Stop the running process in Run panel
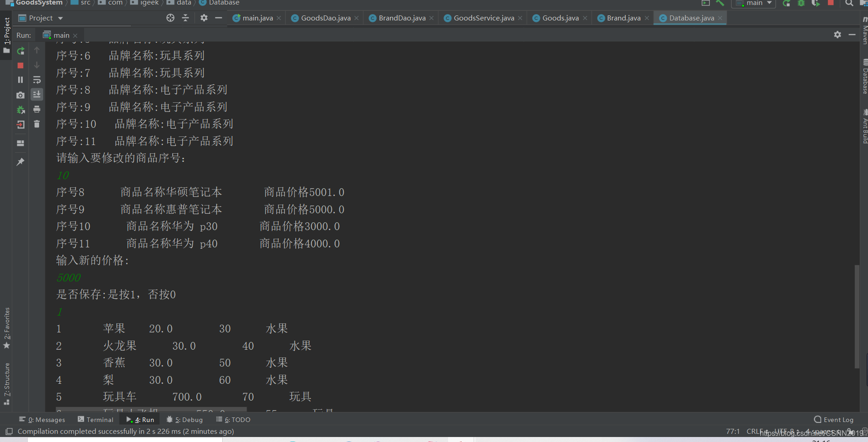The image size is (868, 442). click(x=20, y=65)
